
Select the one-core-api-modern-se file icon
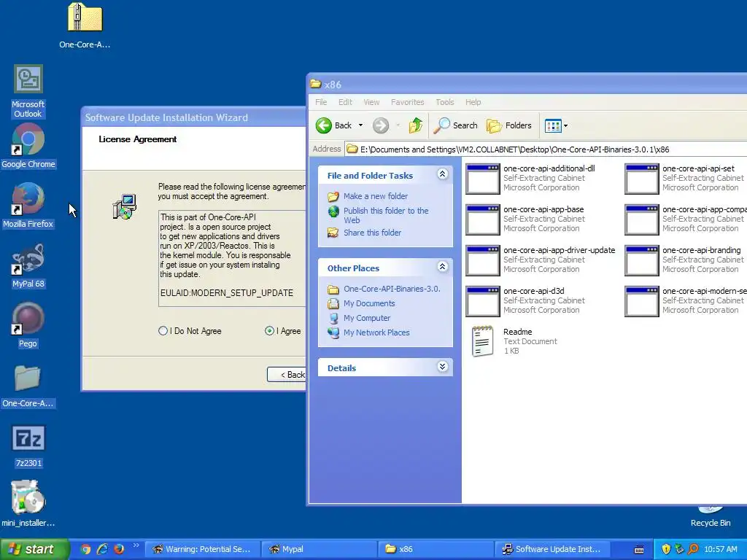coord(642,301)
